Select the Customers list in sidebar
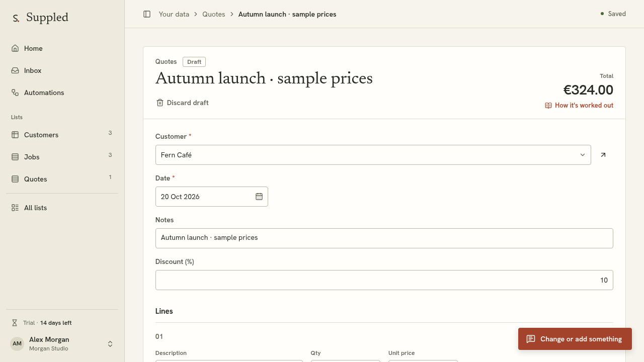 tap(62, 135)
